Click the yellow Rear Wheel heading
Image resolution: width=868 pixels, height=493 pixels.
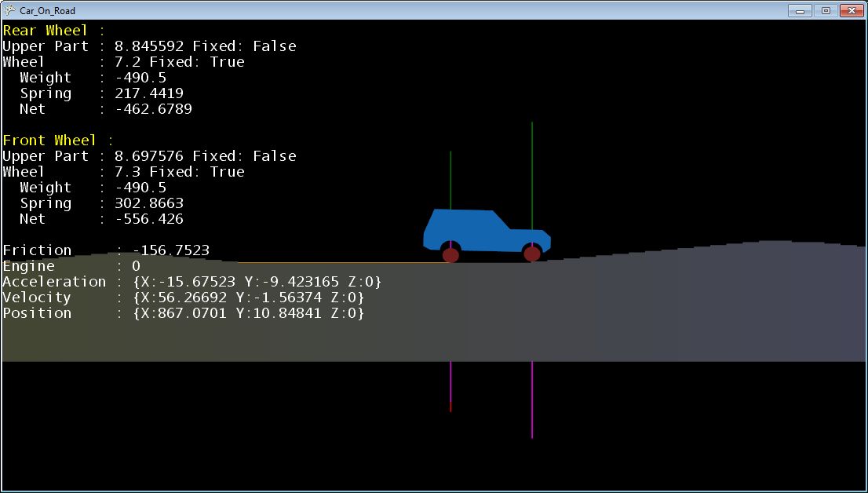point(46,31)
